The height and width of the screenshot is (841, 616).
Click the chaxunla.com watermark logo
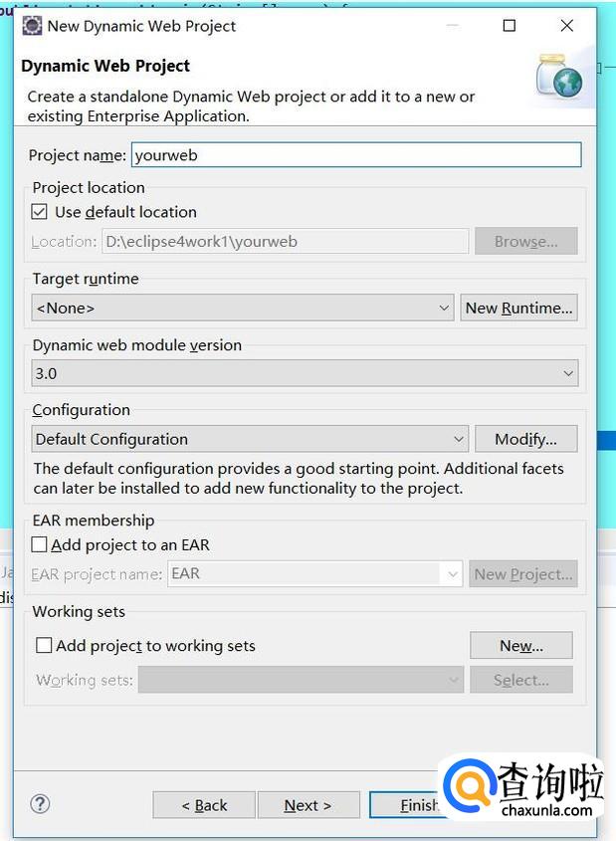pos(522,787)
